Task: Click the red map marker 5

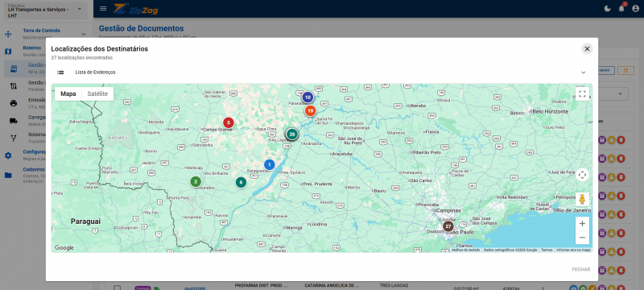Action: 229,122
